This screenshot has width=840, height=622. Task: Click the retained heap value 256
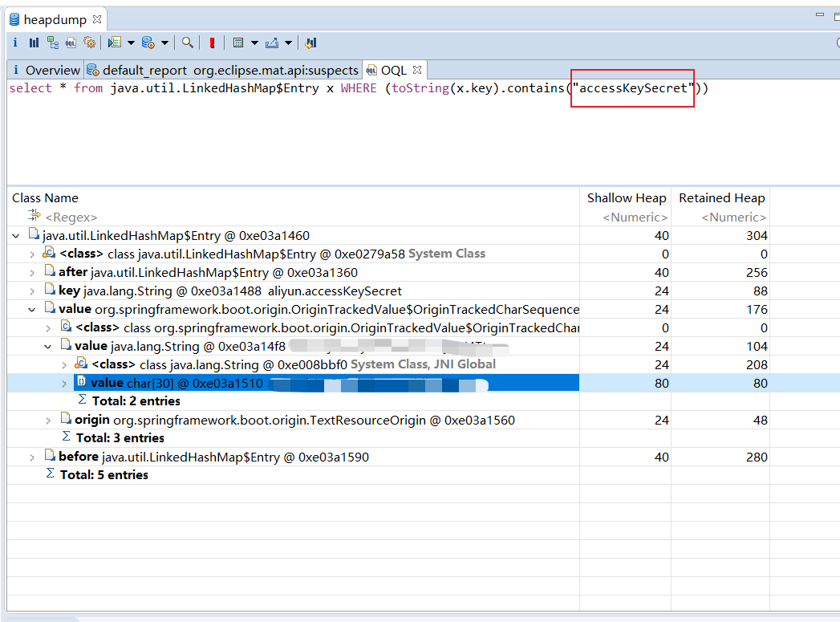[757, 273]
